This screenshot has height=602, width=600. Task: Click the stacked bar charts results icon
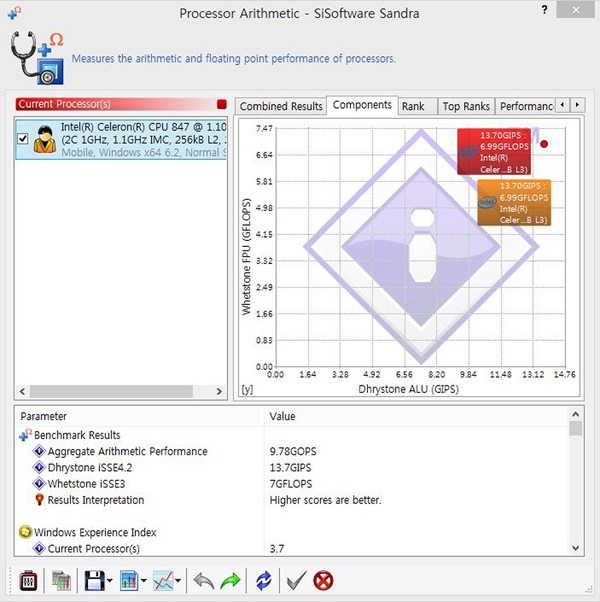[61, 581]
